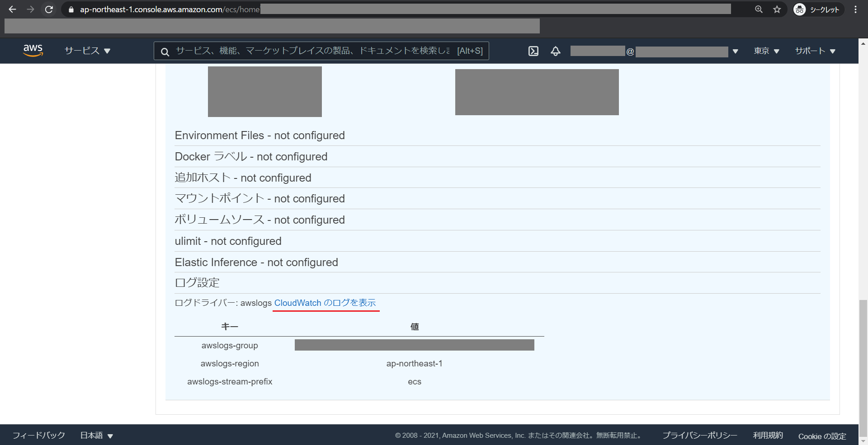
Task: Click the magnifier icon in the AWS search bar
Action: coord(165,51)
